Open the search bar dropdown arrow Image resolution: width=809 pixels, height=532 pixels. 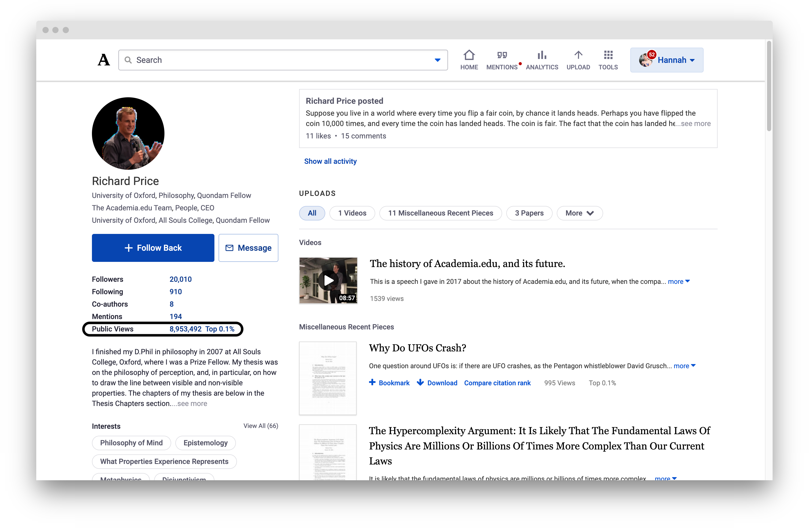click(437, 60)
